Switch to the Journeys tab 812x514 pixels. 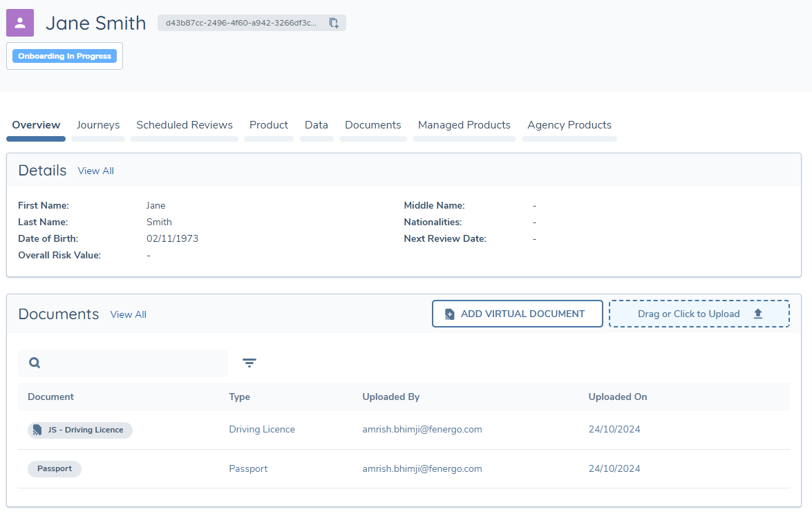coord(98,125)
